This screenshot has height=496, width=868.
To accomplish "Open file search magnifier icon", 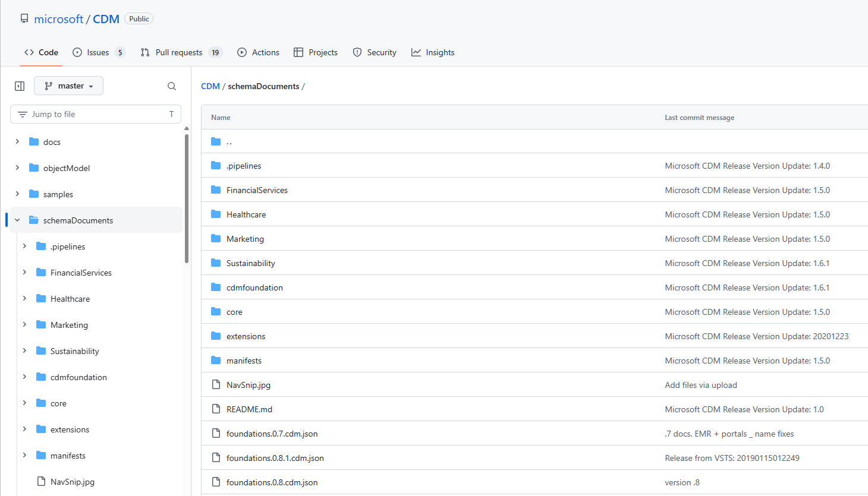I will (x=172, y=86).
